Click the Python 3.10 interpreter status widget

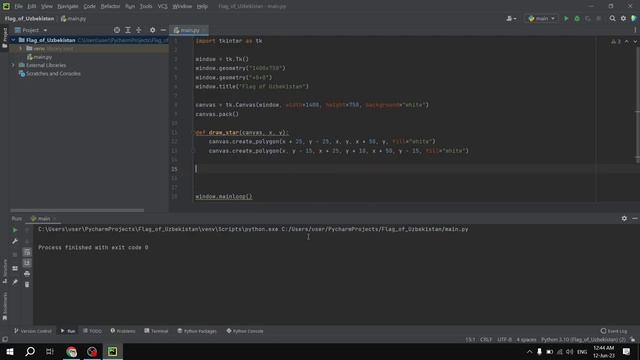[583, 340]
